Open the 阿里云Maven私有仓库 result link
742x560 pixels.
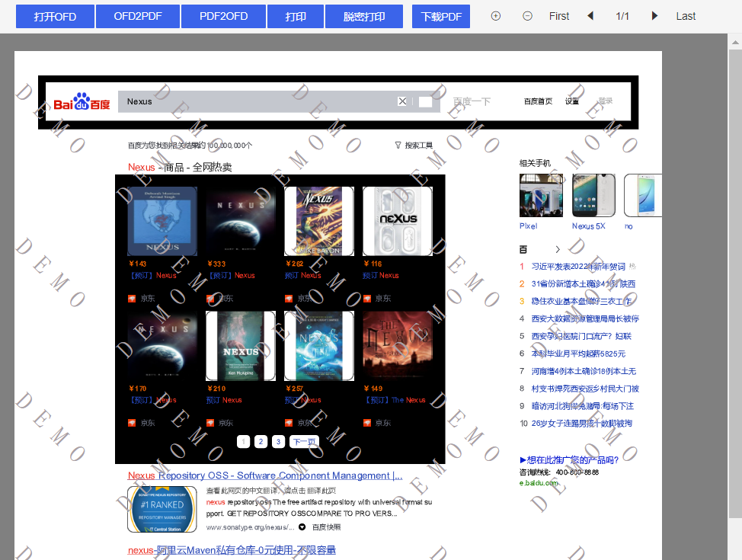click(232, 550)
